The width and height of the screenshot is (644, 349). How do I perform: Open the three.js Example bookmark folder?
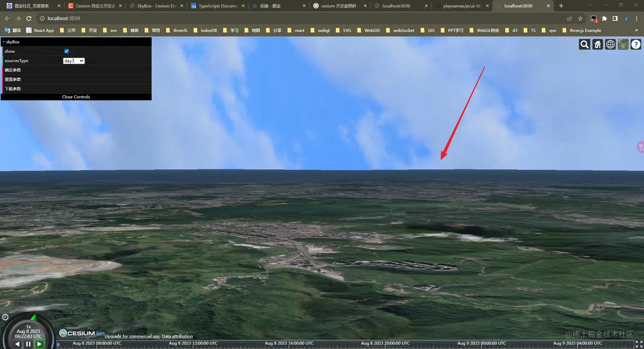[x=581, y=30]
